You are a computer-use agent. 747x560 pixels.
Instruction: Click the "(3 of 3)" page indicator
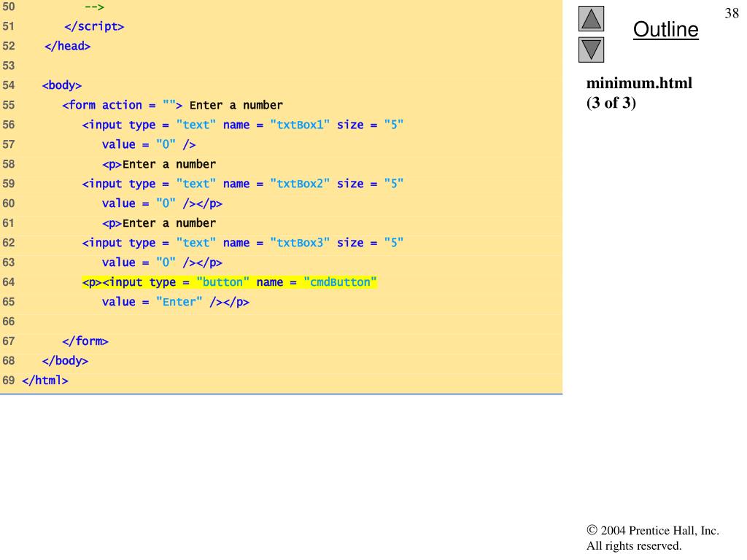pyautogui.click(x=611, y=103)
